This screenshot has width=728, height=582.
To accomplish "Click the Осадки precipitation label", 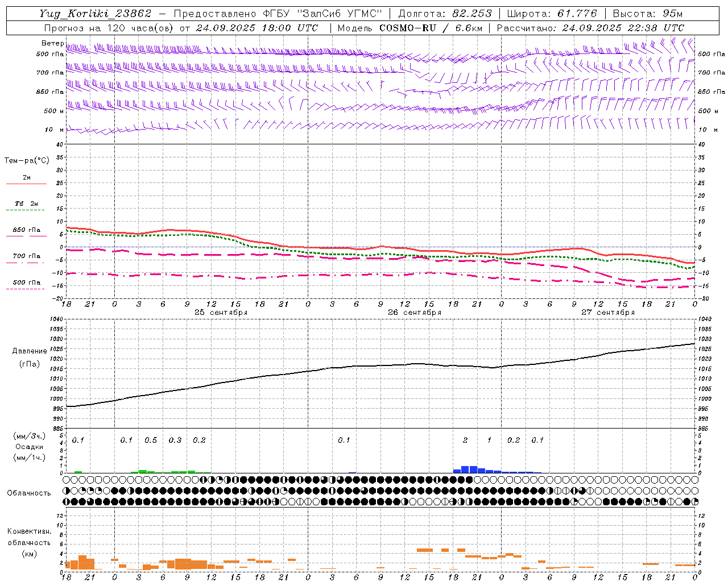I will (30, 447).
